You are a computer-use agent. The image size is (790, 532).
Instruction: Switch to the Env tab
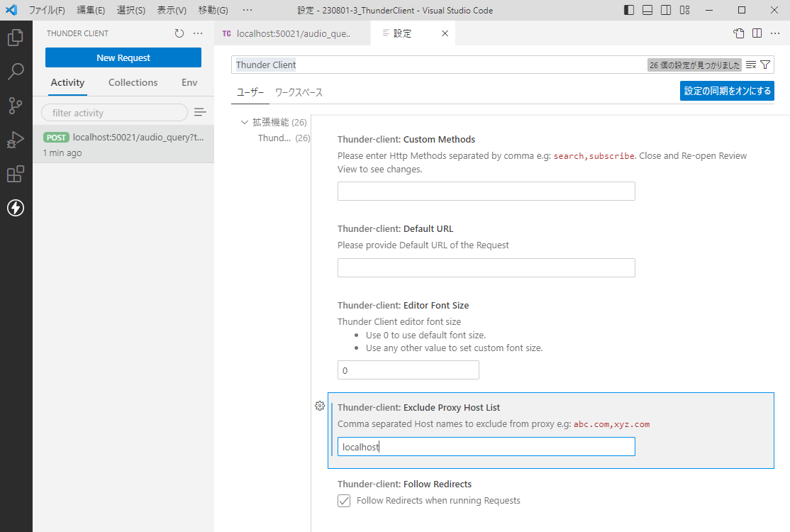coord(189,82)
